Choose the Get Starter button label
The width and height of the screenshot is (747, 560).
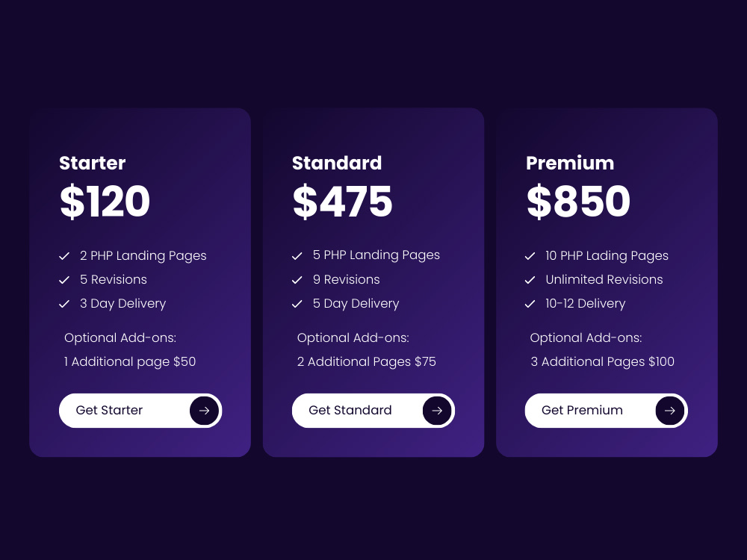[x=109, y=410]
